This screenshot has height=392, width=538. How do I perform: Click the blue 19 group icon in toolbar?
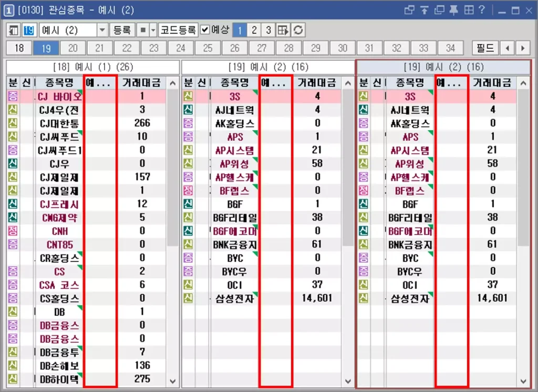[29, 30]
